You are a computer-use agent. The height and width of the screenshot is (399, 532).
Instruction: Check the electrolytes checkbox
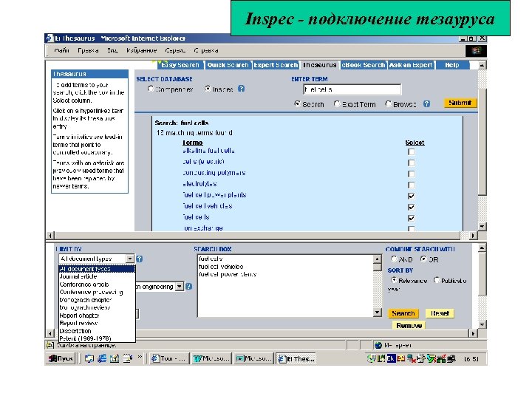(412, 185)
